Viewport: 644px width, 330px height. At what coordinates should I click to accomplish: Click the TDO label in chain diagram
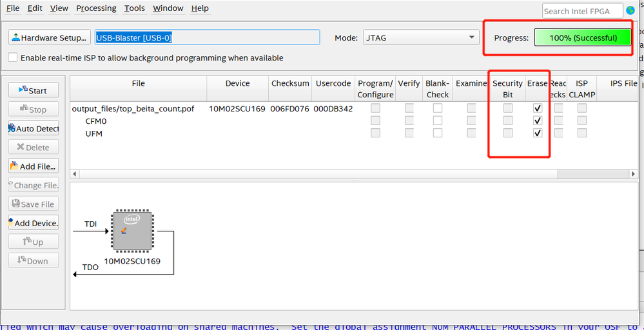(91, 267)
